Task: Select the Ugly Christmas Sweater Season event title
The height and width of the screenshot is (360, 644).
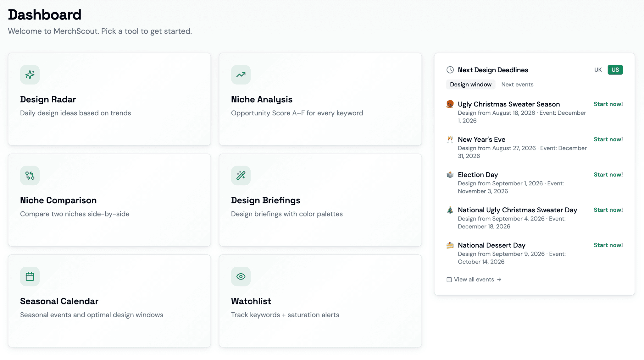Action: pyautogui.click(x=509, y=104)
